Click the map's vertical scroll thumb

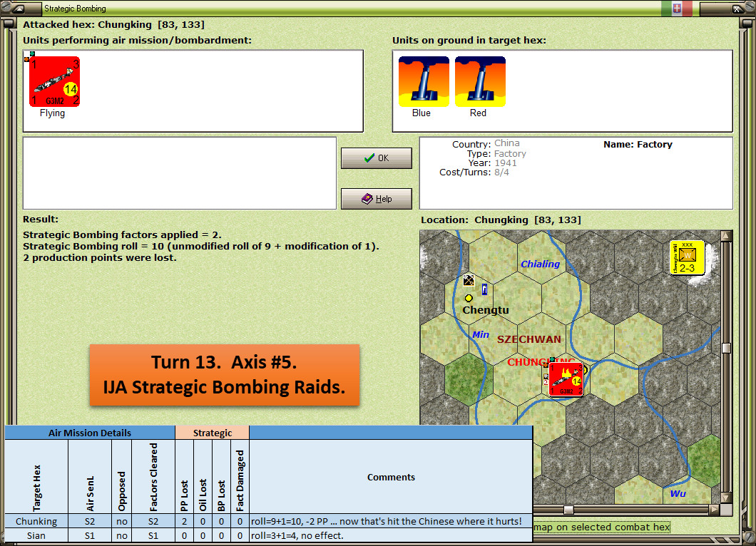point(725,348)
